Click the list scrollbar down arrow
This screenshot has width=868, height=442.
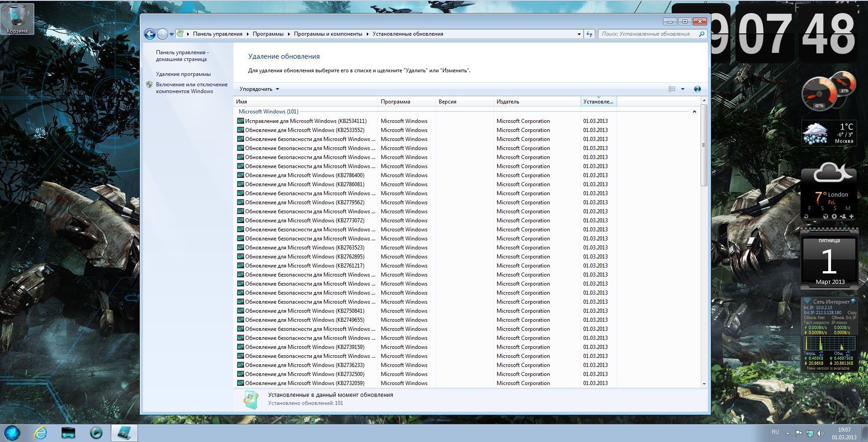[x=704, y=384]
